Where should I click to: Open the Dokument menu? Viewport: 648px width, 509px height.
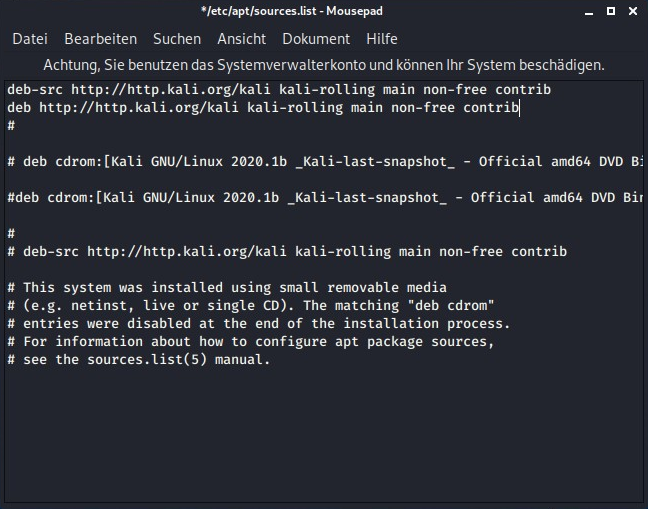(x=316, y=39)
